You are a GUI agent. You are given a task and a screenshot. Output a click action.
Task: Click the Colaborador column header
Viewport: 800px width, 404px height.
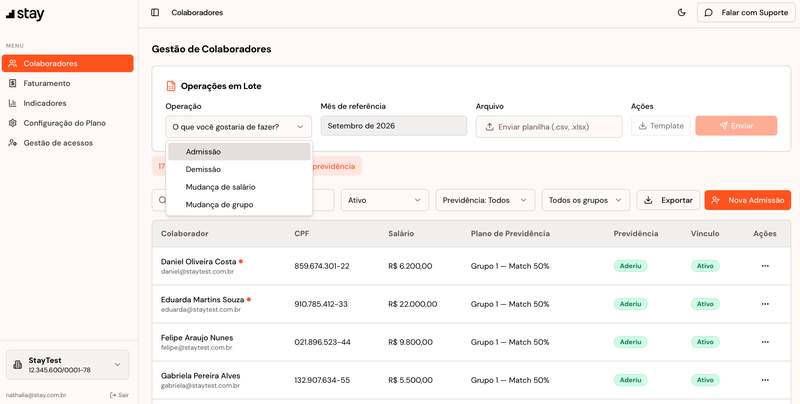pyautogui.click(x=185, y=234)
